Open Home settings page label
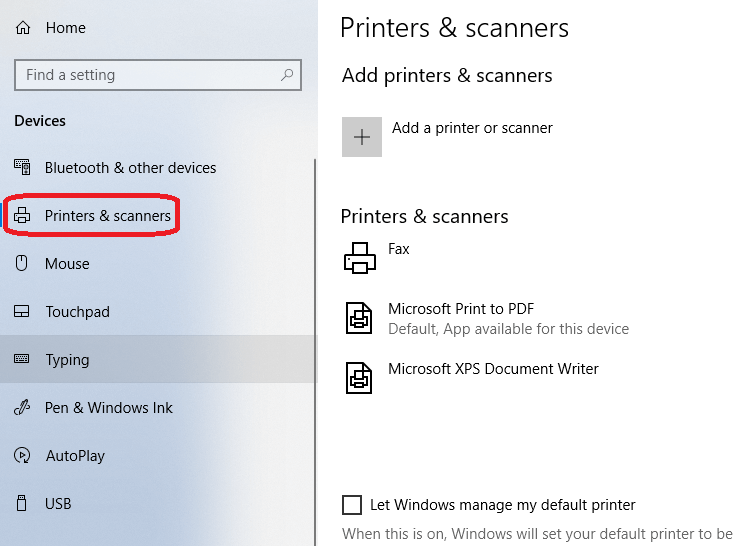Image resolution: width=742 pixels, height=546 pixels. point(66,28)
